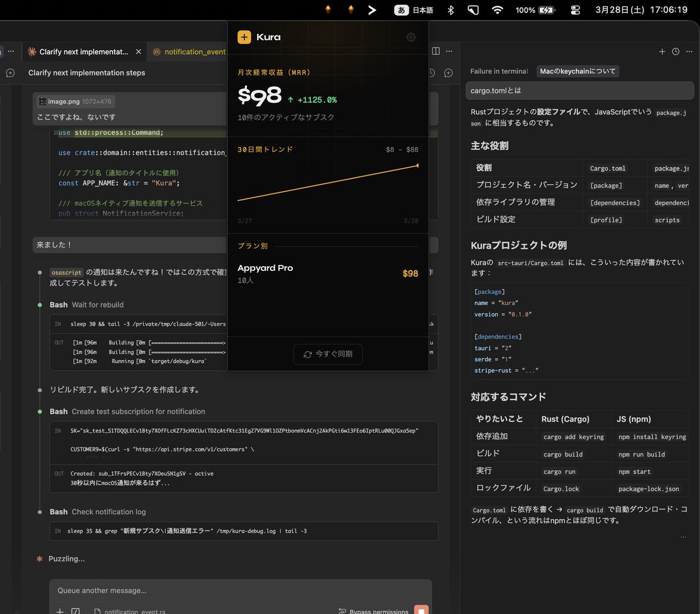Click the package-lock.json table cell

tap(649, 489)
